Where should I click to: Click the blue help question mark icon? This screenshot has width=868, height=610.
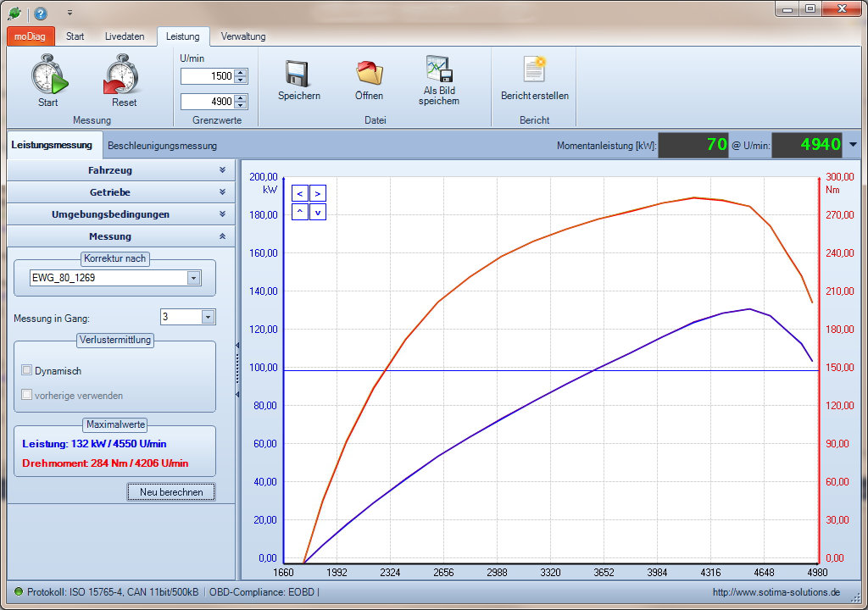pos(41,14)
